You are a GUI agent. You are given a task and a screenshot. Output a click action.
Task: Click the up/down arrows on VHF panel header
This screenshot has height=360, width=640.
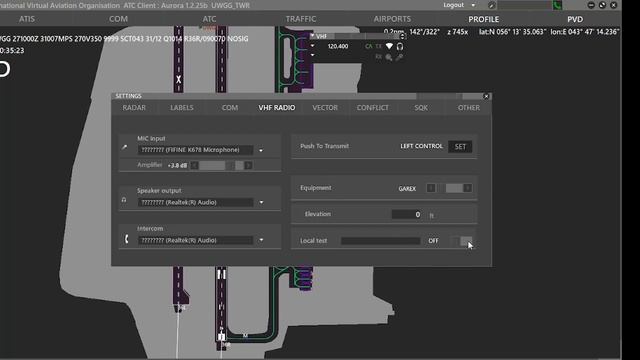tap(402, 36)
